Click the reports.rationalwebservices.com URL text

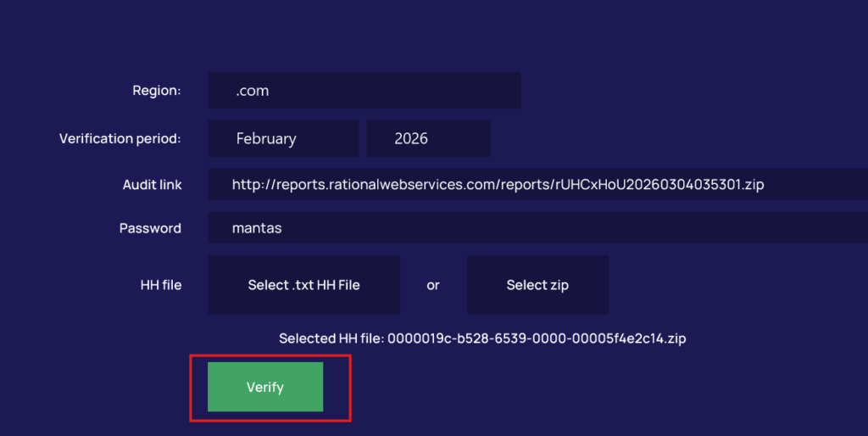[498, 184]
